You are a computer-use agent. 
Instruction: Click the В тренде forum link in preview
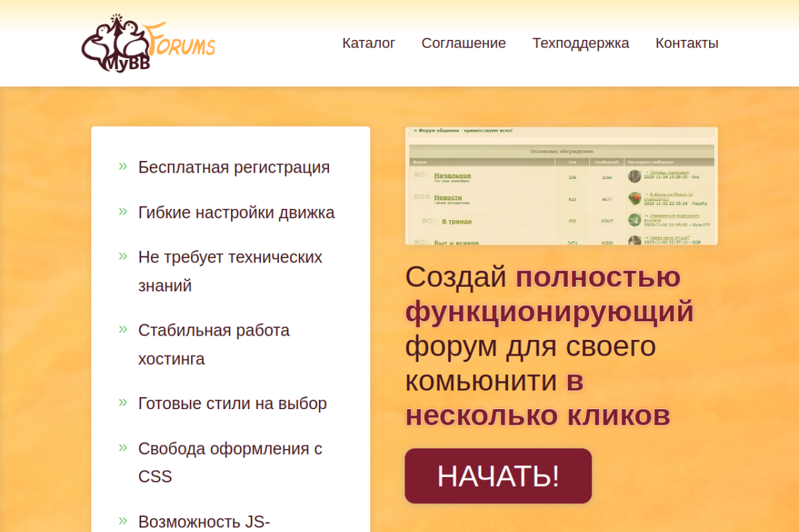tap(457, 221)
